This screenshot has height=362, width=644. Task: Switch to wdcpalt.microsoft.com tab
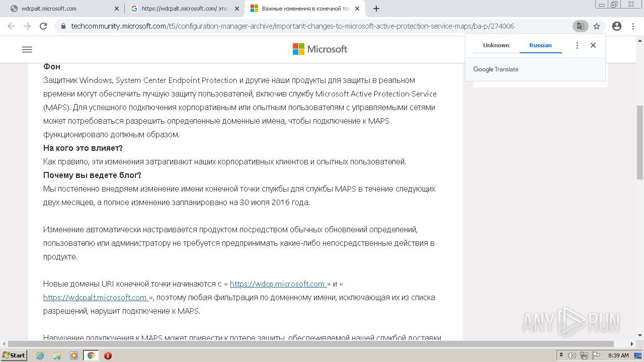click(63, 9)
